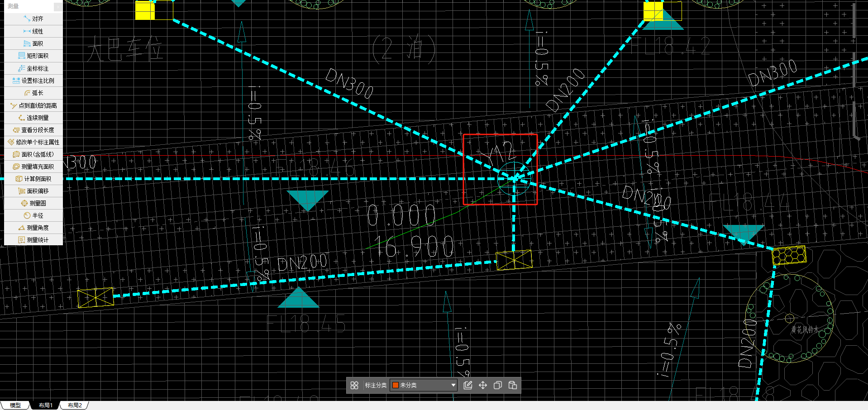
Task: Click the FL18.45 elevation label
Action: (x=306, y=324)
